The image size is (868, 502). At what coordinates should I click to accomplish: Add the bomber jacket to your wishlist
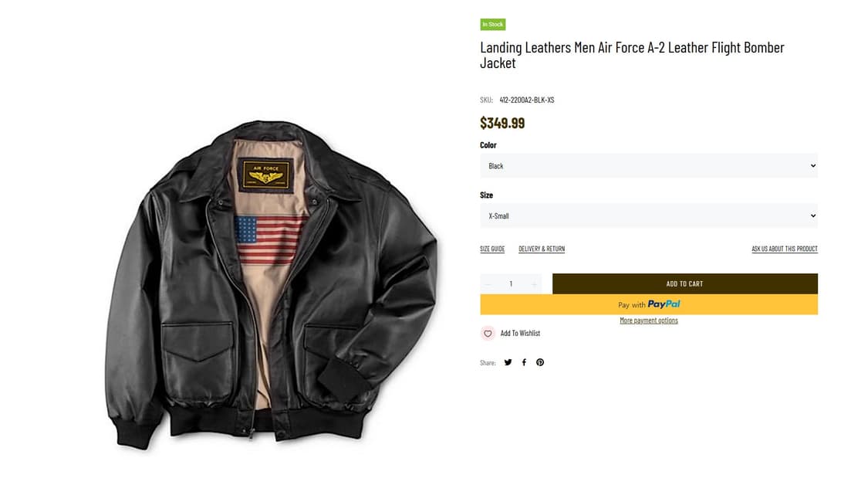coord(521,333)
